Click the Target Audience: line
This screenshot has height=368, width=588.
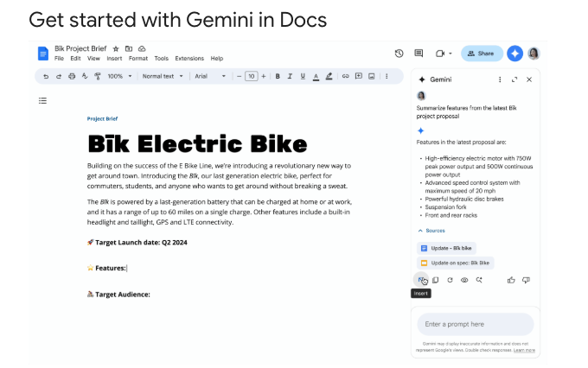coord(118,295)
